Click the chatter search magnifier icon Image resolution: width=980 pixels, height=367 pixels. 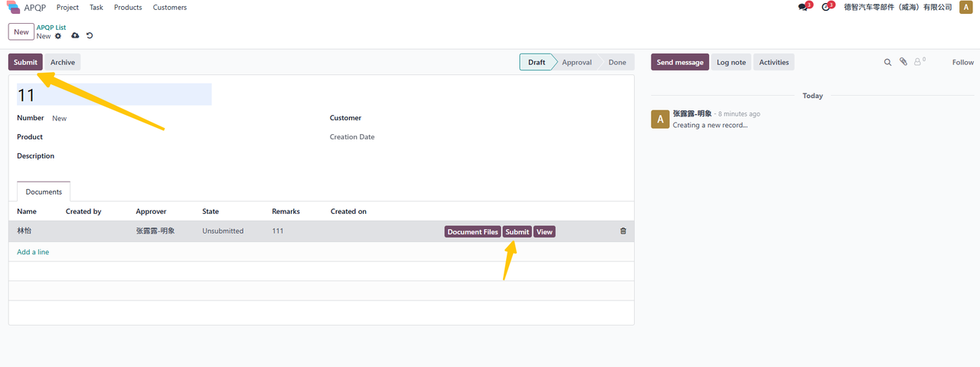(888, 63)
